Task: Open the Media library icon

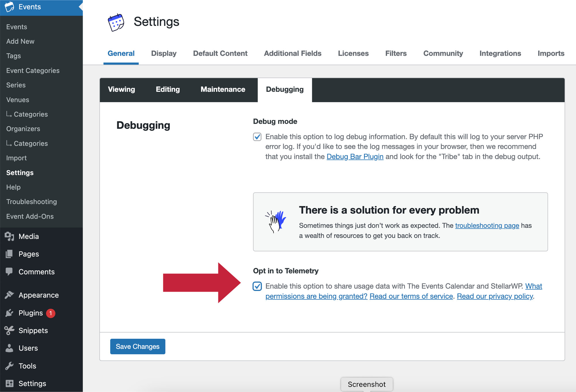Action: [x=10, y=236]
